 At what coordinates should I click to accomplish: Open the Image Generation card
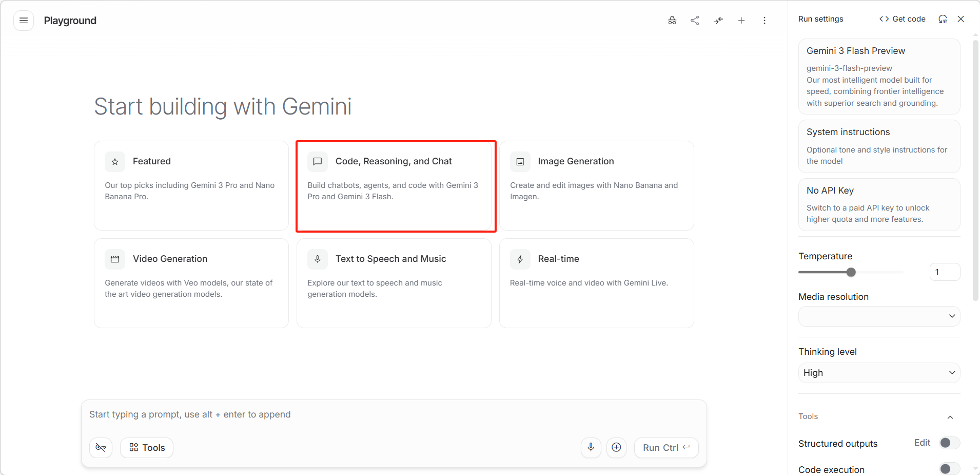pyautogui.click(x=597, y=185)
